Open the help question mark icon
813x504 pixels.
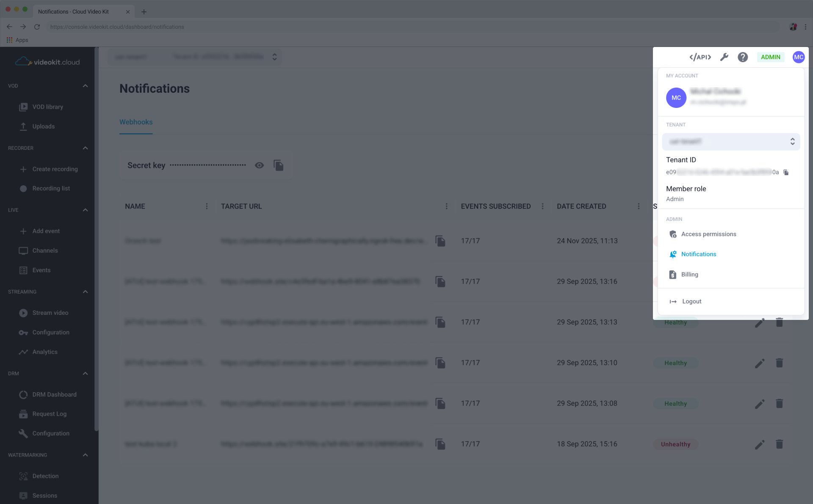click(742, 57)
